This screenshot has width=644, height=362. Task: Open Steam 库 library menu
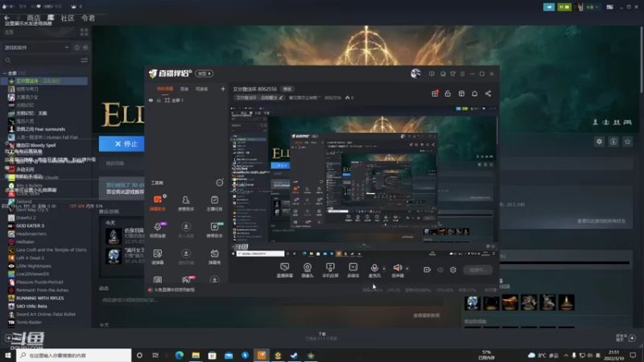[x=51, y=18]
